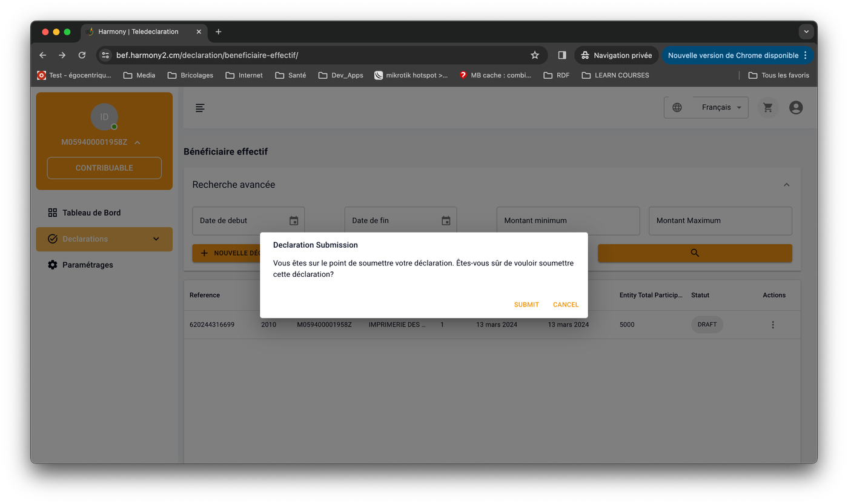This screenshot has height=504, width=848.
Task: Open the three-dot actions menu for row 620244316699
Action: [773, 325]
